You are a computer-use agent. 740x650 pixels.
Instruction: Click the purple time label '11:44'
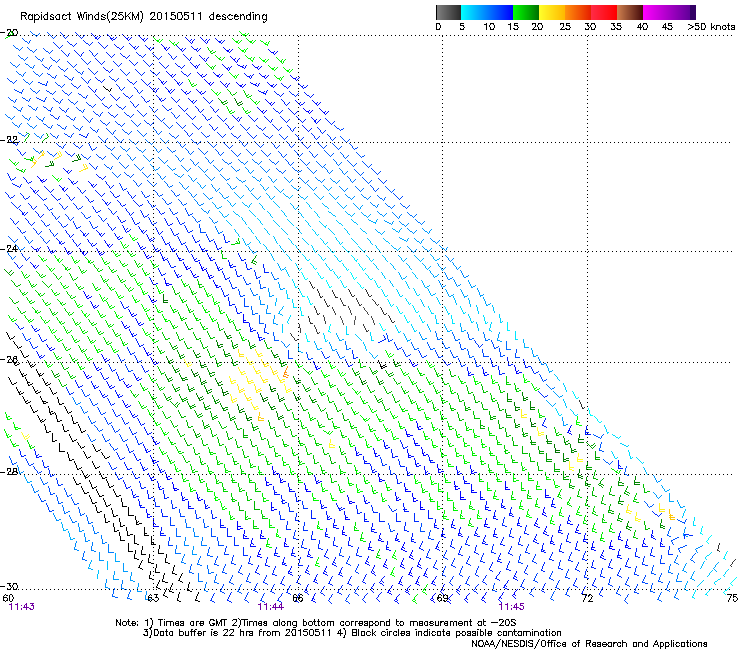point(270,607)
